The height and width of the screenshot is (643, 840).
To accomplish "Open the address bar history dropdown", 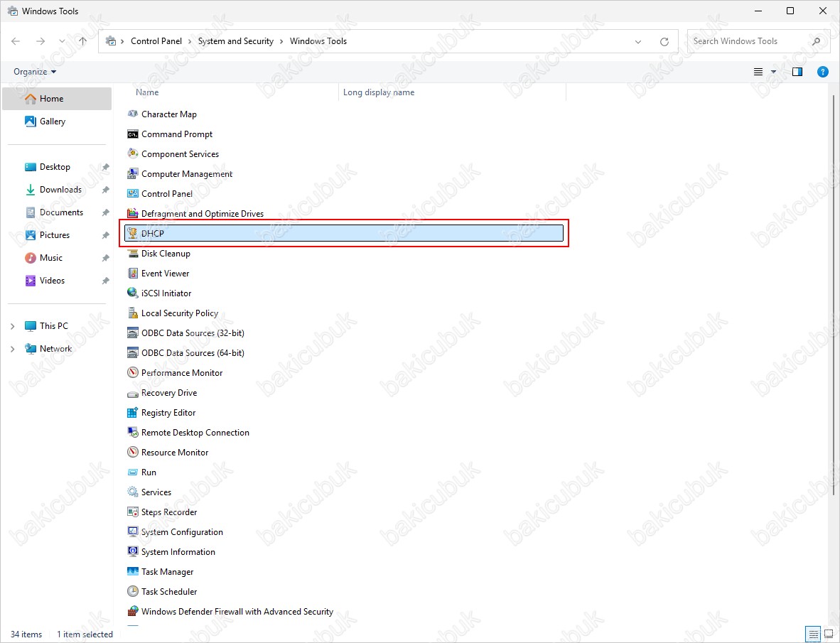I will pos(637,41).
